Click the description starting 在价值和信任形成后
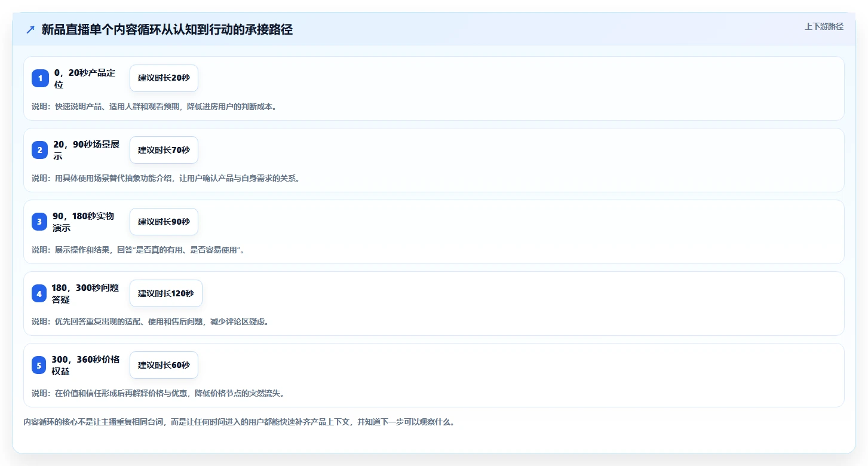Image resolution: width=868 pixels, height=466 pixels. [x=160, y=393]
